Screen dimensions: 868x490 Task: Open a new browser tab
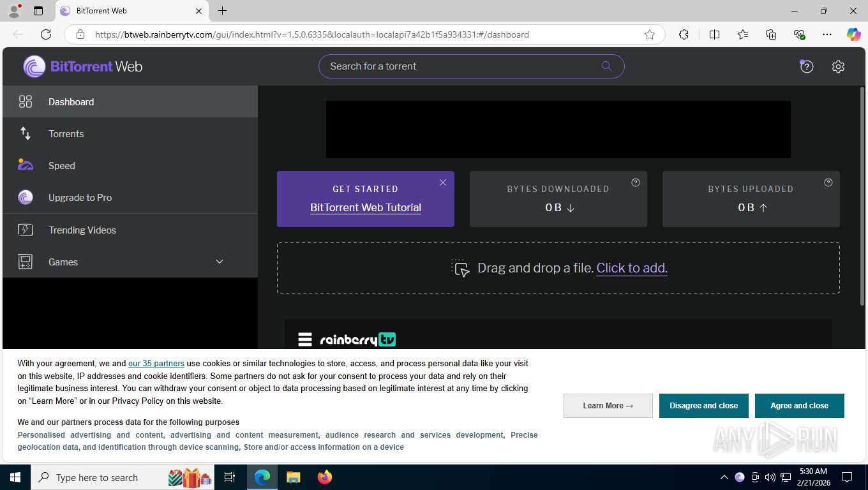click(x=222, y=11)
